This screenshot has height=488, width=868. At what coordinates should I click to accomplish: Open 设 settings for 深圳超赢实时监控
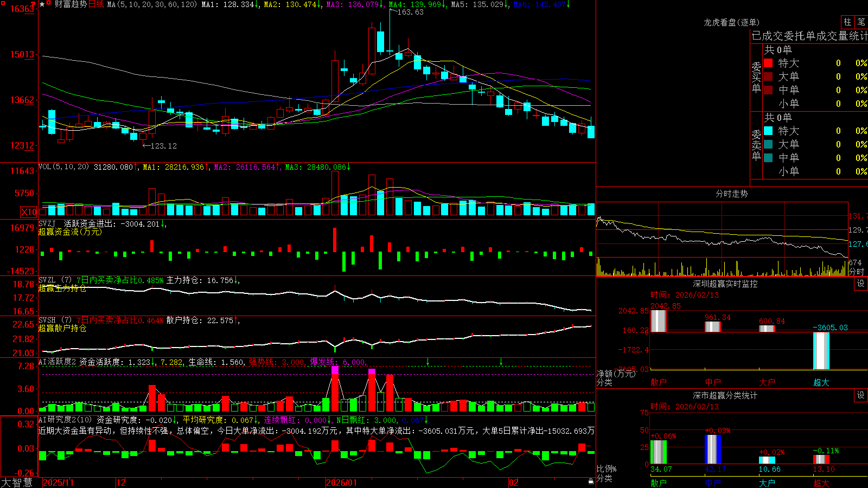[861, 284]
